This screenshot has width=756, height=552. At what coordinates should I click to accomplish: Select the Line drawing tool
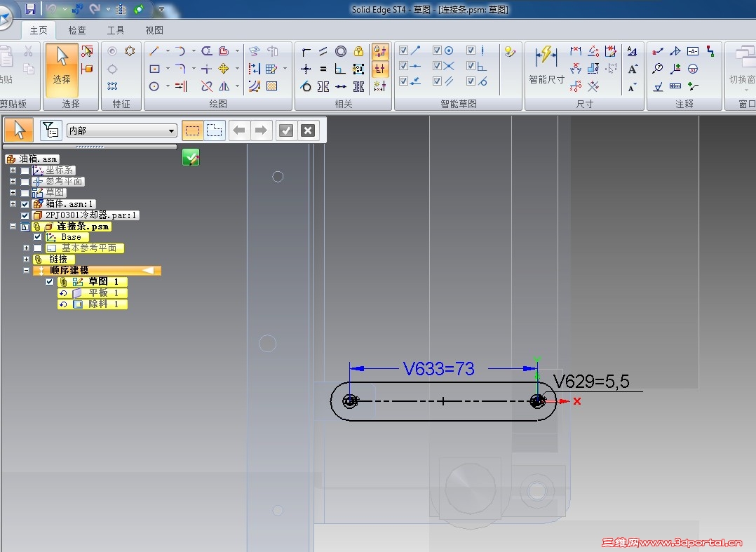(x=154, y=51)
